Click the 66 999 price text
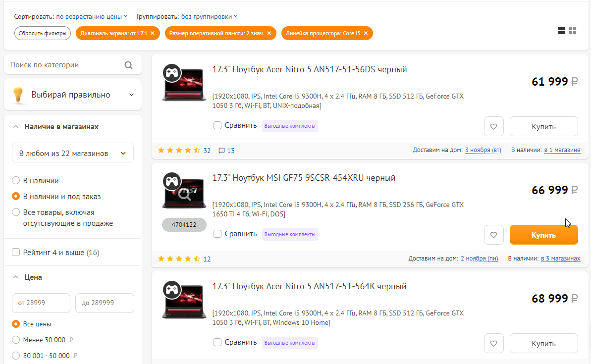The width and height of the screenshot is (591, 364). [x=549, y=190]
